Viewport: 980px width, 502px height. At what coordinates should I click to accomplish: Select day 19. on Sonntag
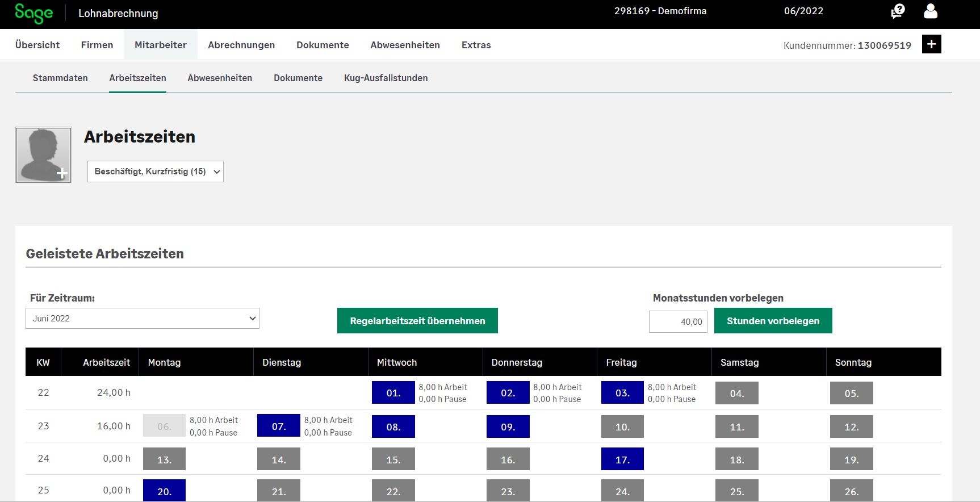(x=852, y=459)
